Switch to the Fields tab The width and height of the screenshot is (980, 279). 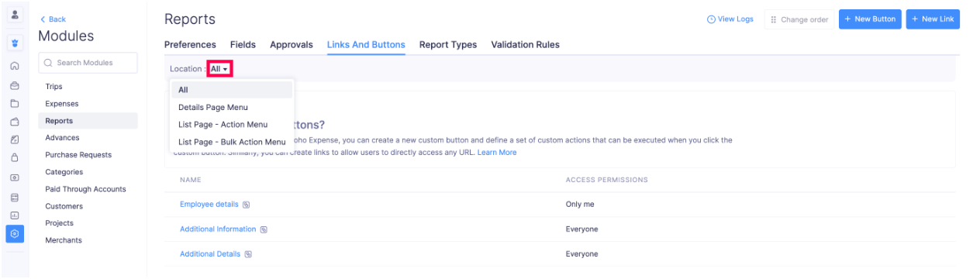243,45
